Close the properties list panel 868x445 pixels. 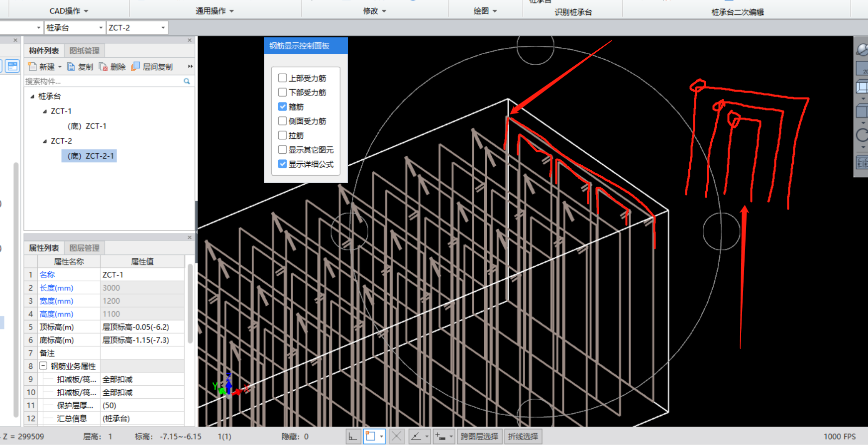click(x=190, y=237)
